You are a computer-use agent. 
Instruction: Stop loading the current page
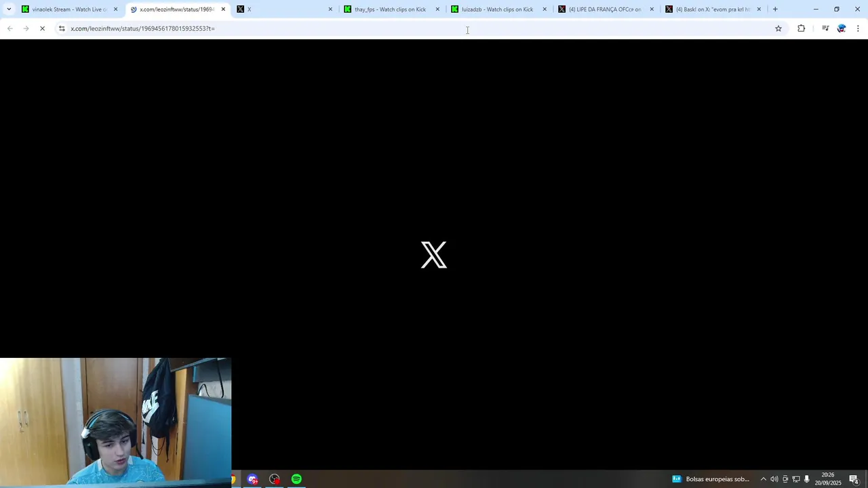pos(42,28)
